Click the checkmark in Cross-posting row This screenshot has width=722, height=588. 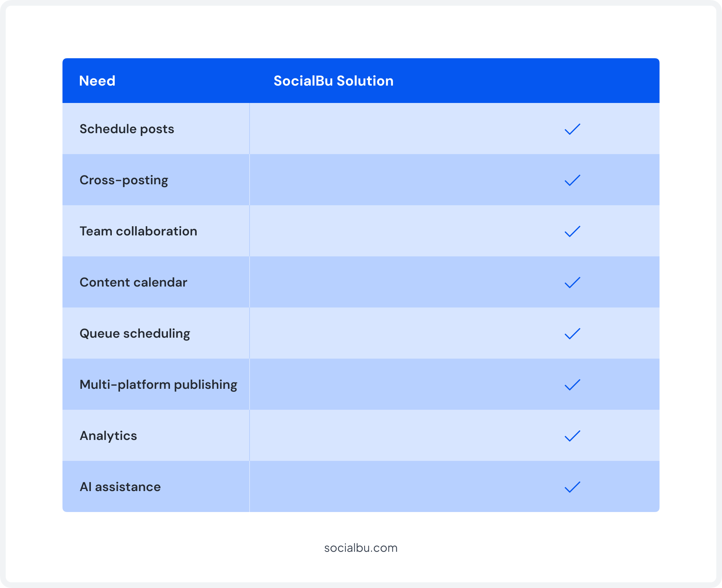[x=572, y=180]
